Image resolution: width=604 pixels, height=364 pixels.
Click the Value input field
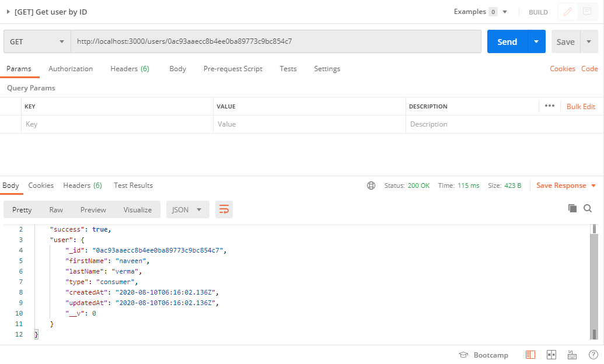(309, 124)
